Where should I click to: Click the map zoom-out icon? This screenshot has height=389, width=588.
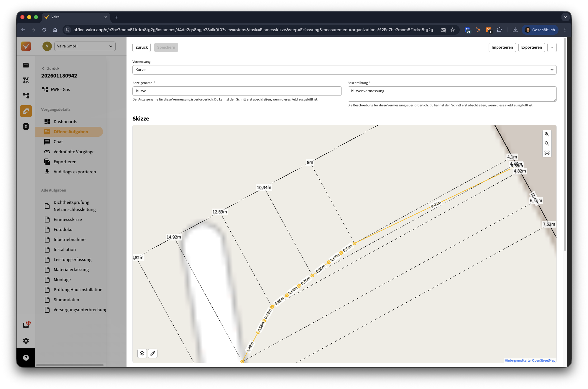547,144
